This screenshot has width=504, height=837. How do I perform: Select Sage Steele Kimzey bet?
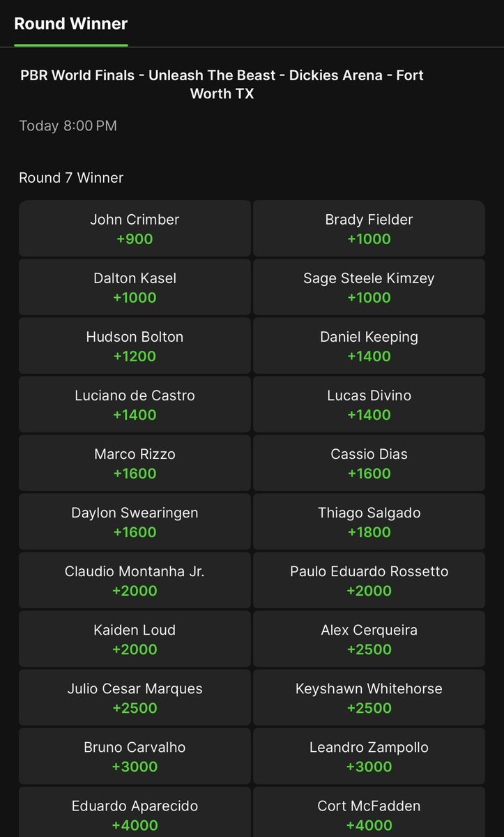pos(369,287)
